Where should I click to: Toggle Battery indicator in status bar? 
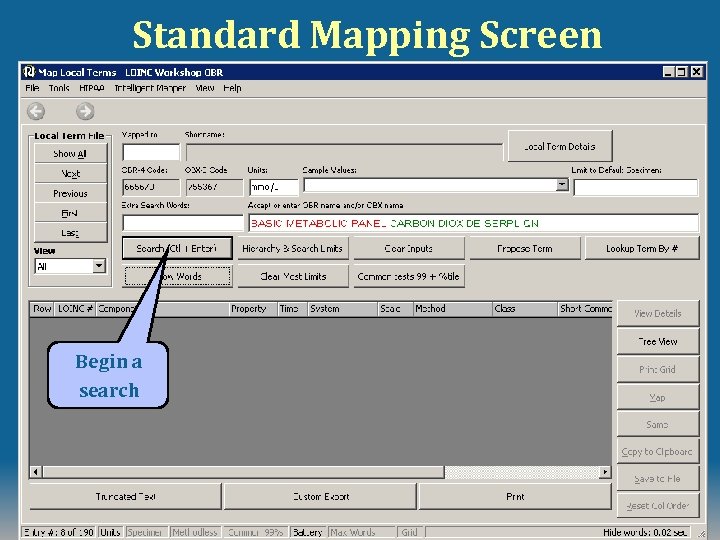[308, 532]
